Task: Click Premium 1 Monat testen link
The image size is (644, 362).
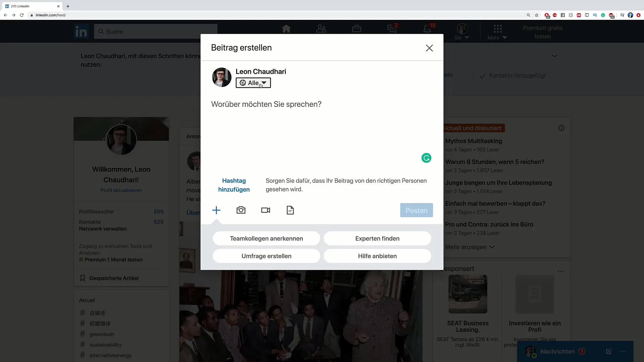Action: click(x=113, y=259)
